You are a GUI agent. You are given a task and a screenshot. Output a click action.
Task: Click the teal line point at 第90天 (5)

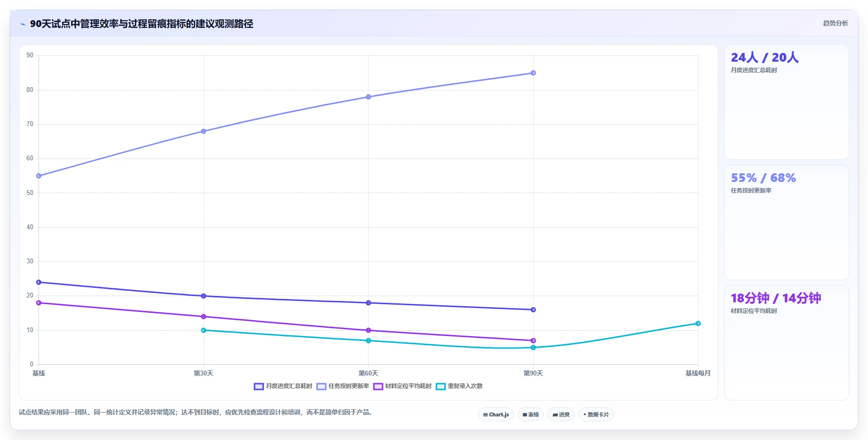tap(533, 348)
